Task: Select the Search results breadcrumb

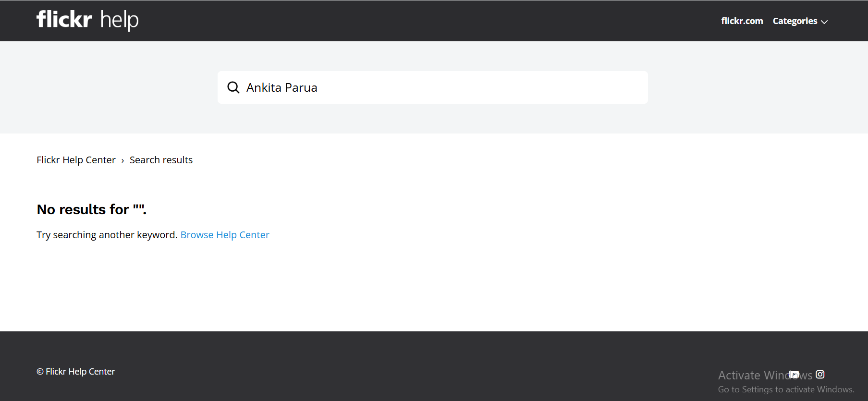Action: click(161, 160)
